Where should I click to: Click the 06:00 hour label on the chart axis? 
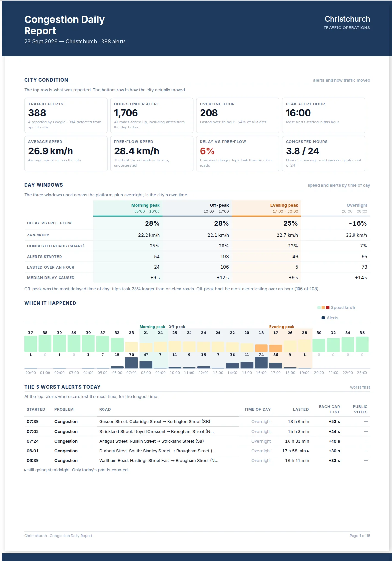pos(117,373)
